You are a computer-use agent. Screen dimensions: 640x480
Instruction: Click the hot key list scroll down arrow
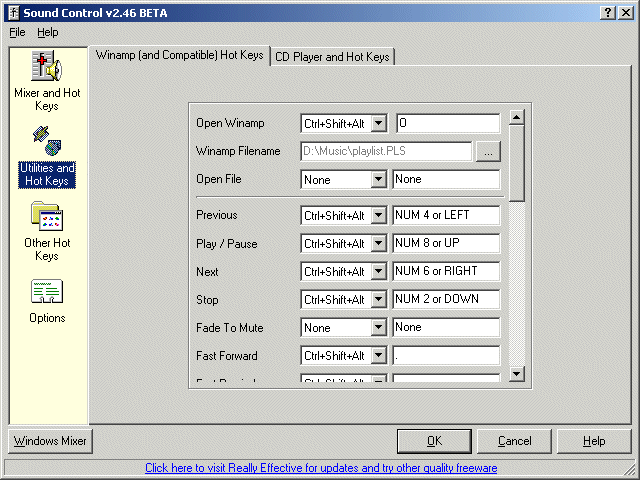click(517, 373)
